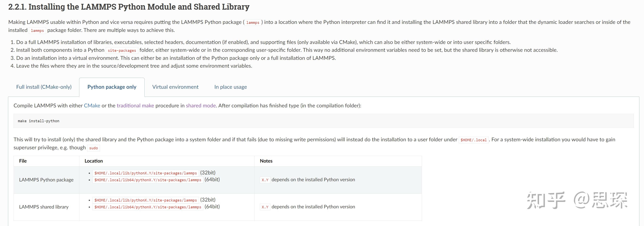Follow the CMake link
Viewport: 644px width, 226px height.
tap(92, 106)
